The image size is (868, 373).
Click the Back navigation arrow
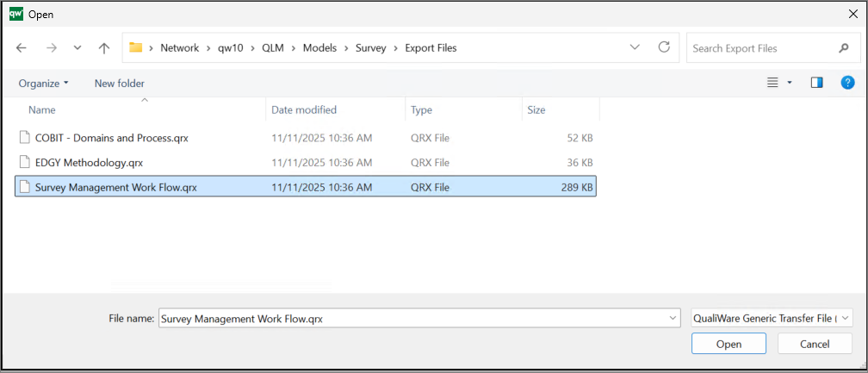point(22,48)
